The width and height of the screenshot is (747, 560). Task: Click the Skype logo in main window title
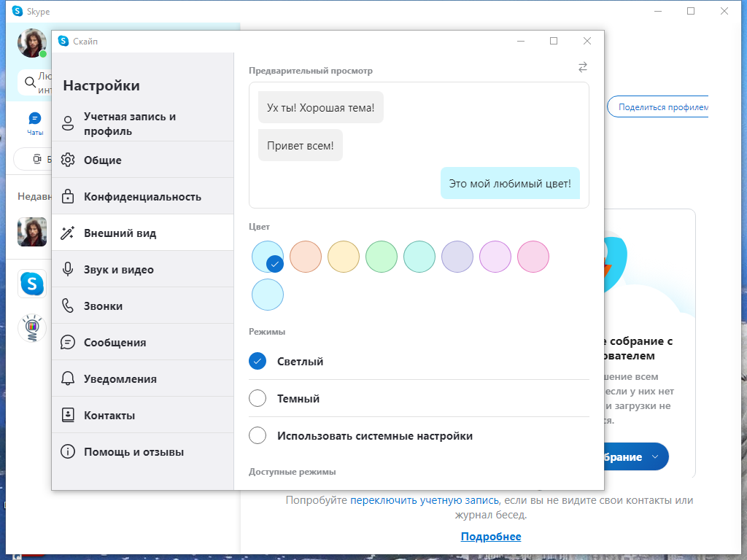pos(18,11)
